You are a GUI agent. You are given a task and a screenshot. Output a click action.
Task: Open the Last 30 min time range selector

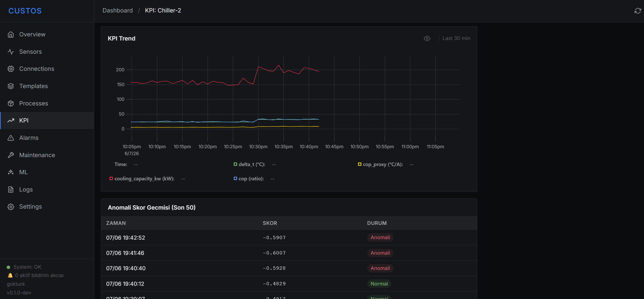pos(456,38)
